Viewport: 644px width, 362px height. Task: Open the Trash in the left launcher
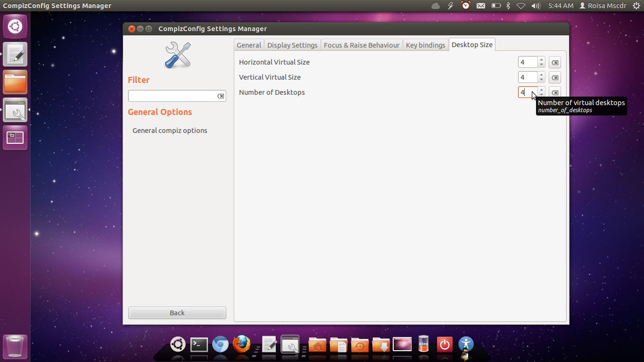[15, 347]
